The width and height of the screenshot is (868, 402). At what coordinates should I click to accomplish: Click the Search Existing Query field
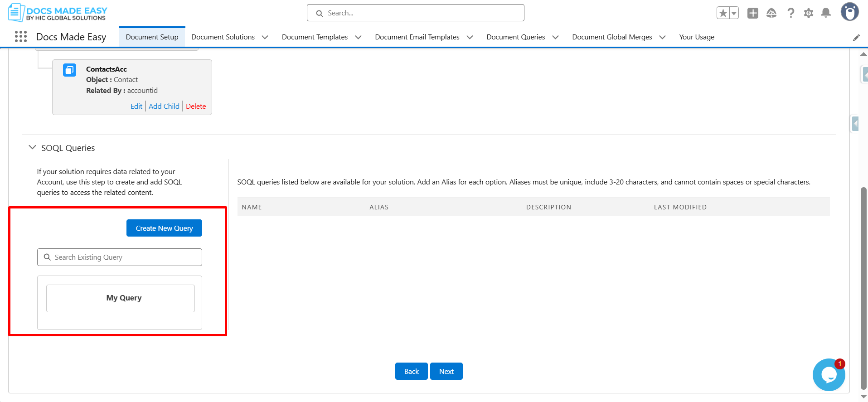(x=120, y=257)
